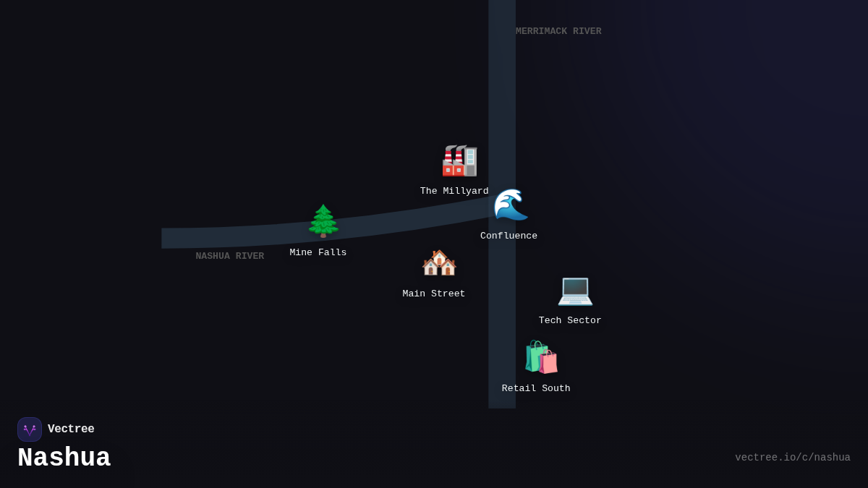Select the 'Retail South' label
Screen dimensions: 868x488
(x=536, y=389)
